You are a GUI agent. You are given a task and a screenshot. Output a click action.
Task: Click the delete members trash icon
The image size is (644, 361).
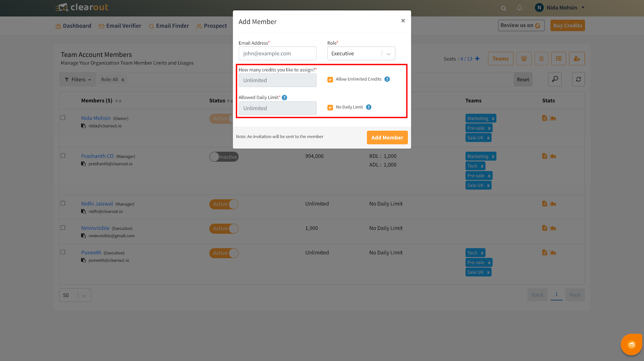point(541,58)
